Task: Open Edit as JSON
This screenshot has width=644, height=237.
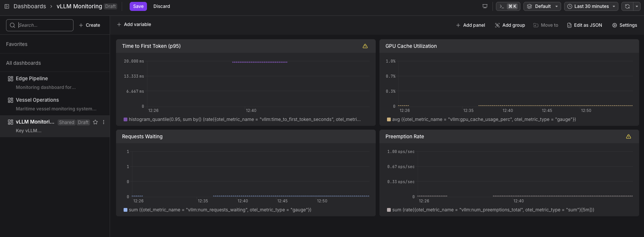Action: point(584,25)
